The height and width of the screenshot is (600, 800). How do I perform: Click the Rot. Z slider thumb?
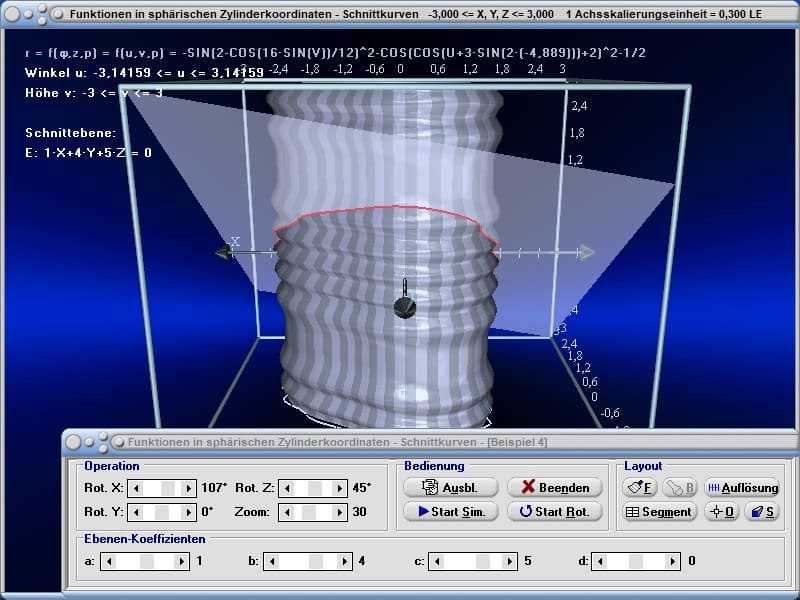(314, 488)
